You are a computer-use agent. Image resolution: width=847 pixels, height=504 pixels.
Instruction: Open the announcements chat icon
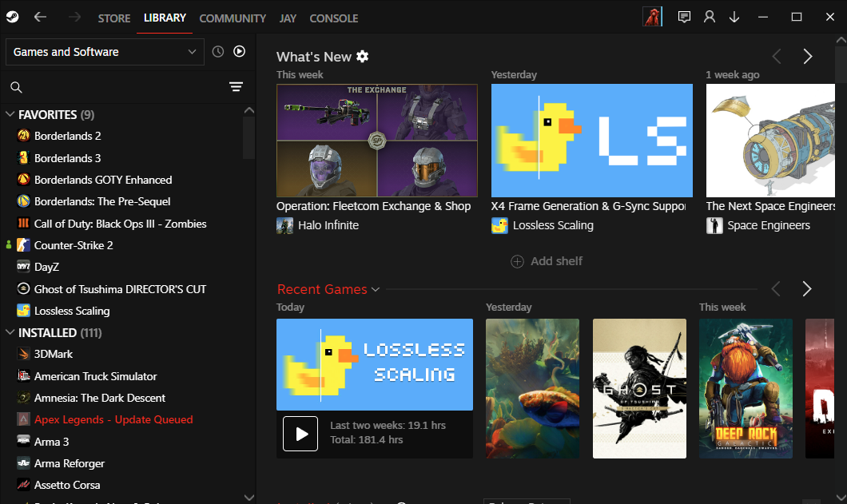(x=684, y=18)
